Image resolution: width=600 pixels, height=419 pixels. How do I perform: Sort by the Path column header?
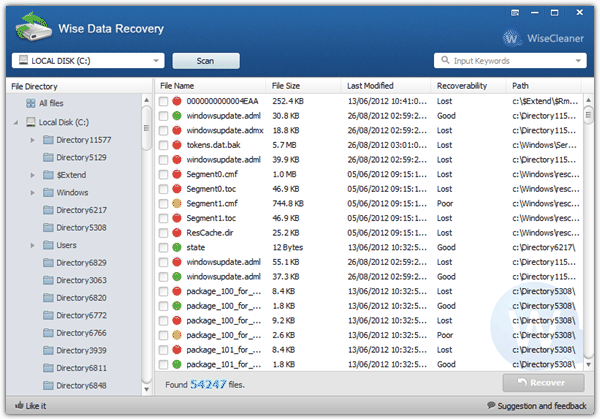[x=544, y=86]
